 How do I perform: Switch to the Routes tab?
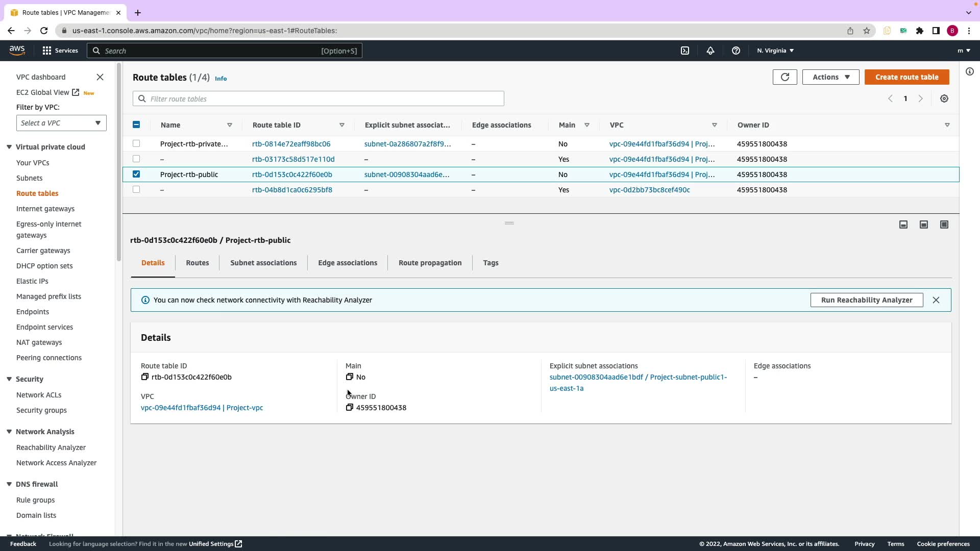[197, 263]
